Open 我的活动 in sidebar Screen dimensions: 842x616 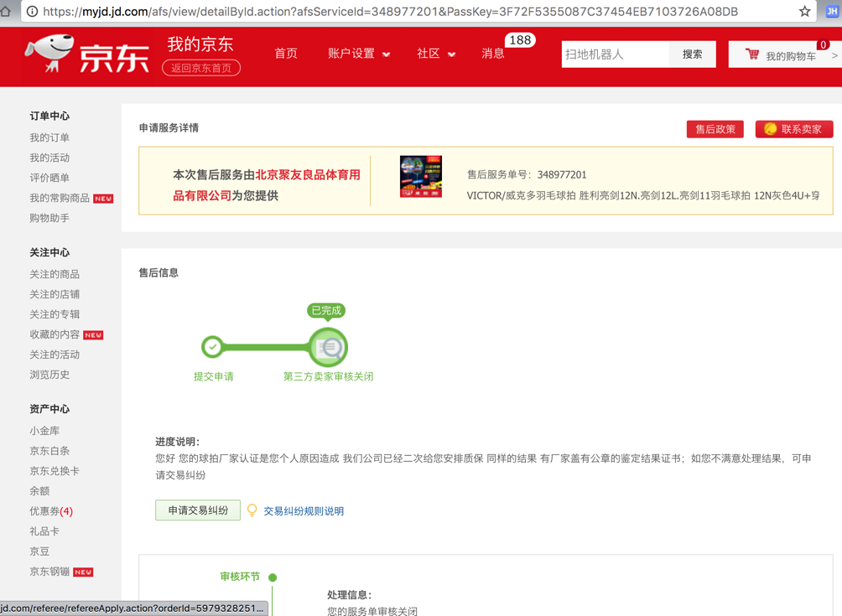point(49,158)
